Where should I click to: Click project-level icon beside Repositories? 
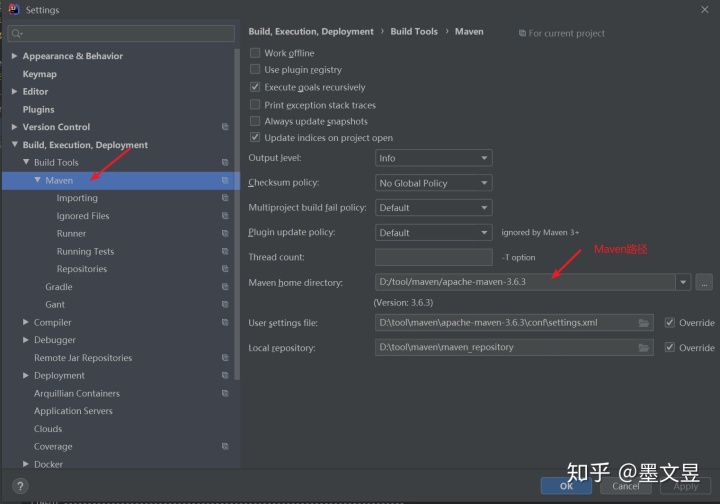point(225,269)
